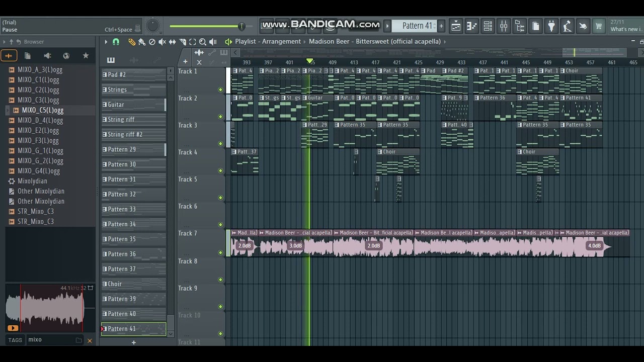
Task: Mute Track 2 green toggle
Action: pyautogui.click(x=220, y=117)
